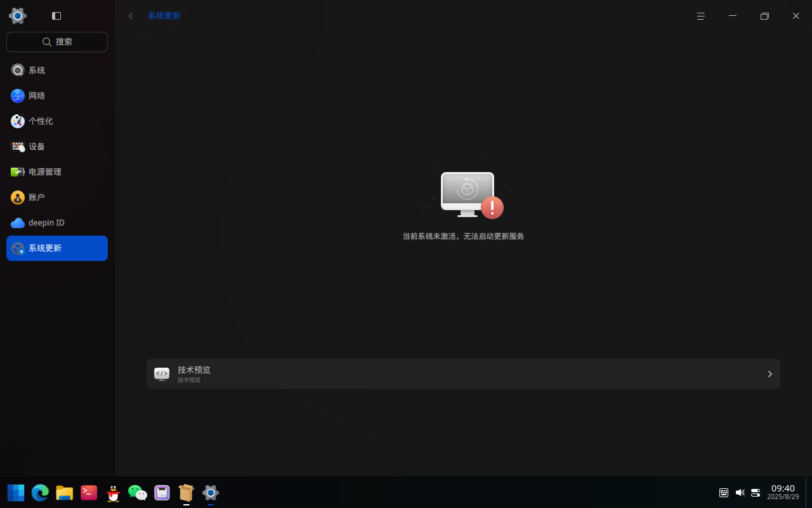
Task: Open the hamburger main menu
Action: (x=701, y=16)
